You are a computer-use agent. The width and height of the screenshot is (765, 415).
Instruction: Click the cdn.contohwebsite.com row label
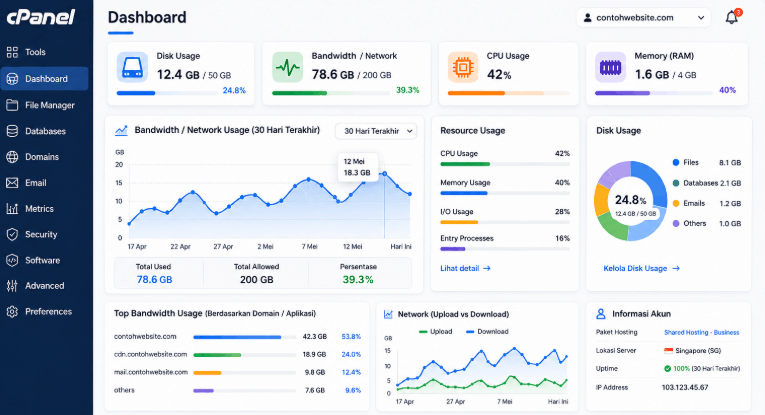150,355
